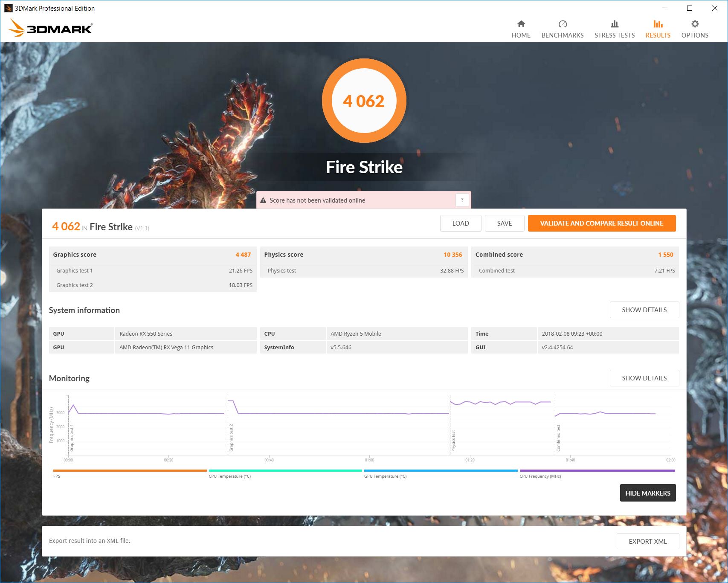Image resolution: width=728 pixels, height=583 pixels.
Task: Click the Stress Tests bar chart icon
Action: pyautogui.click(x=614, y=24)
